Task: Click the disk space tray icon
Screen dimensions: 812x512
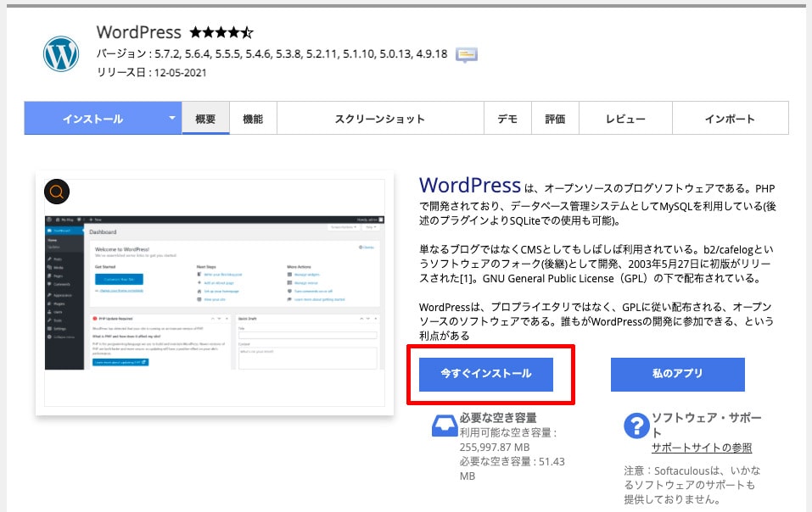Action: point(443,426)
